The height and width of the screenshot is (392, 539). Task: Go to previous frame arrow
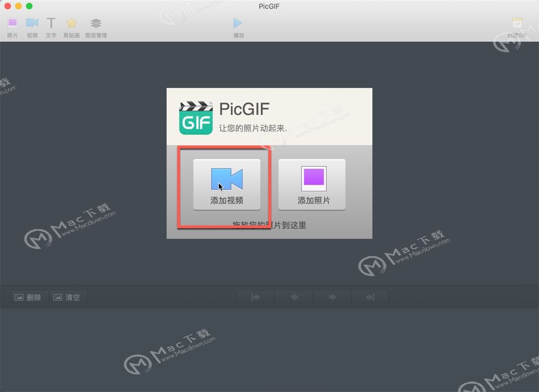(x=294, y=297)
